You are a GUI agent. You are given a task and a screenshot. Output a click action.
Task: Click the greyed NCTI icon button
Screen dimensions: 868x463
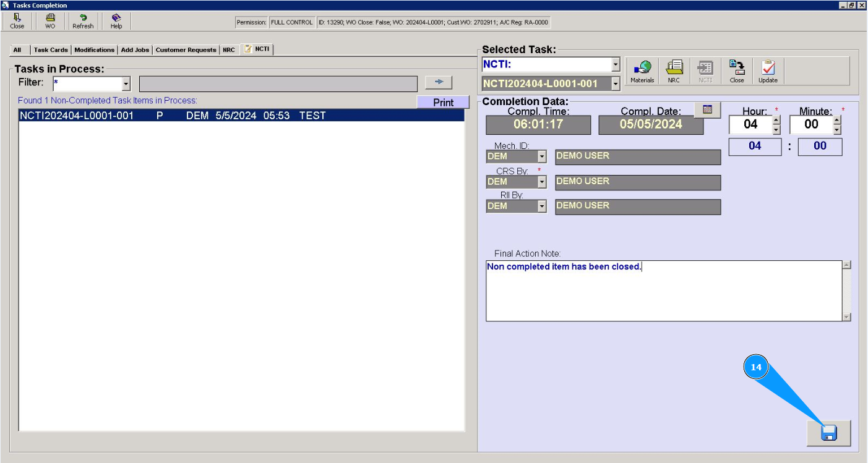coord(705,72)
